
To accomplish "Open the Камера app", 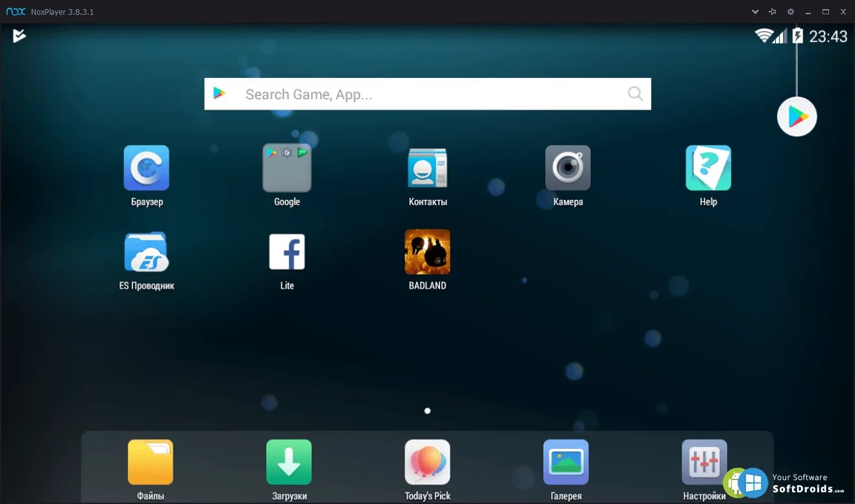I will click(x=568, y=168).
